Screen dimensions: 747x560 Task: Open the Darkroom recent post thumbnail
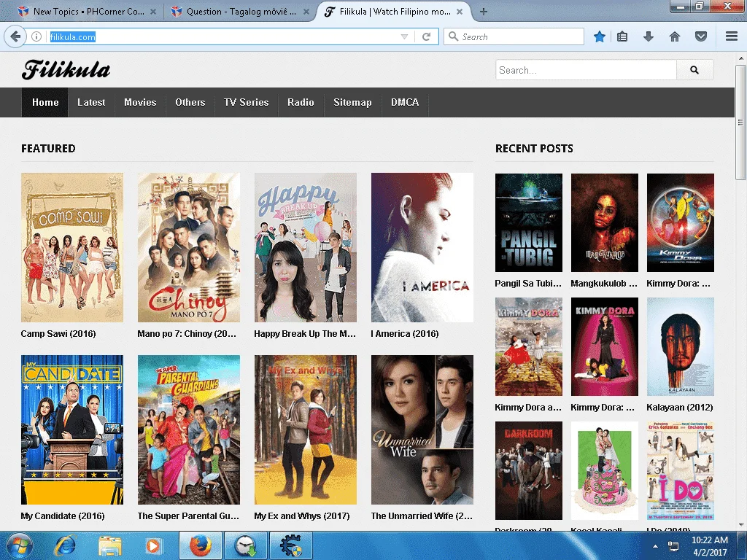[529, 470]
